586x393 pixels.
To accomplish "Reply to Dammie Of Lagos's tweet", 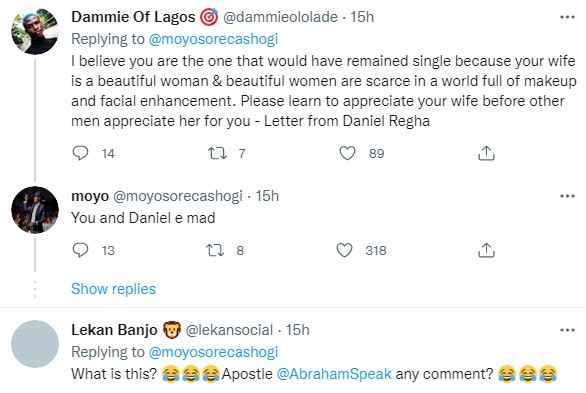I will click(80, 153).
